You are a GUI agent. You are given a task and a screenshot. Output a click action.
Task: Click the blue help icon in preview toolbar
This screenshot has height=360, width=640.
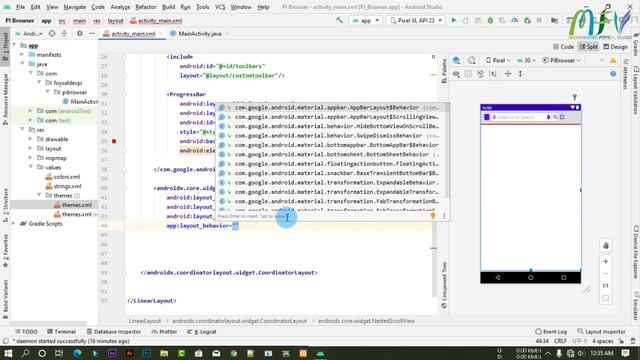(x=613, y=74)
